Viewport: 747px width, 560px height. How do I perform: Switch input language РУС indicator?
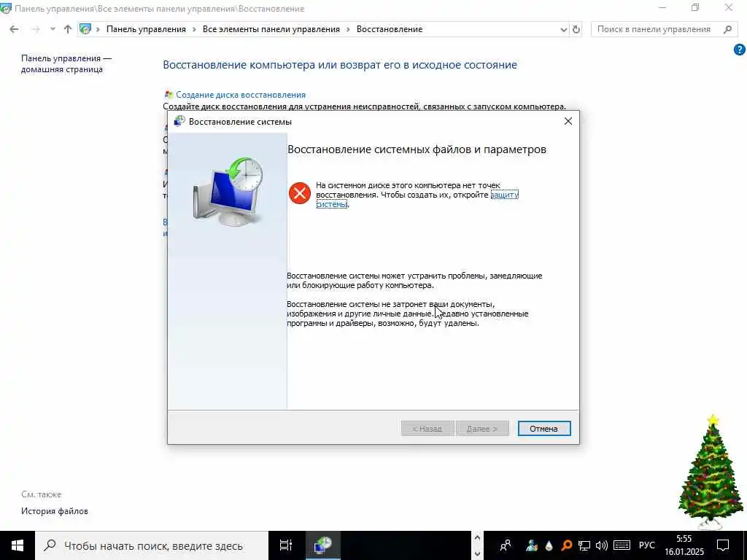646,545
